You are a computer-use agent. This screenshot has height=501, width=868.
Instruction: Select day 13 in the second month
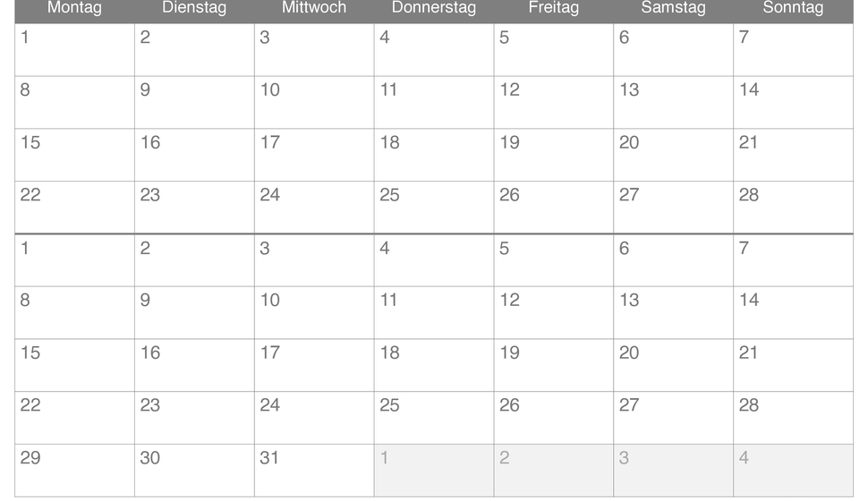click(673, 313)
